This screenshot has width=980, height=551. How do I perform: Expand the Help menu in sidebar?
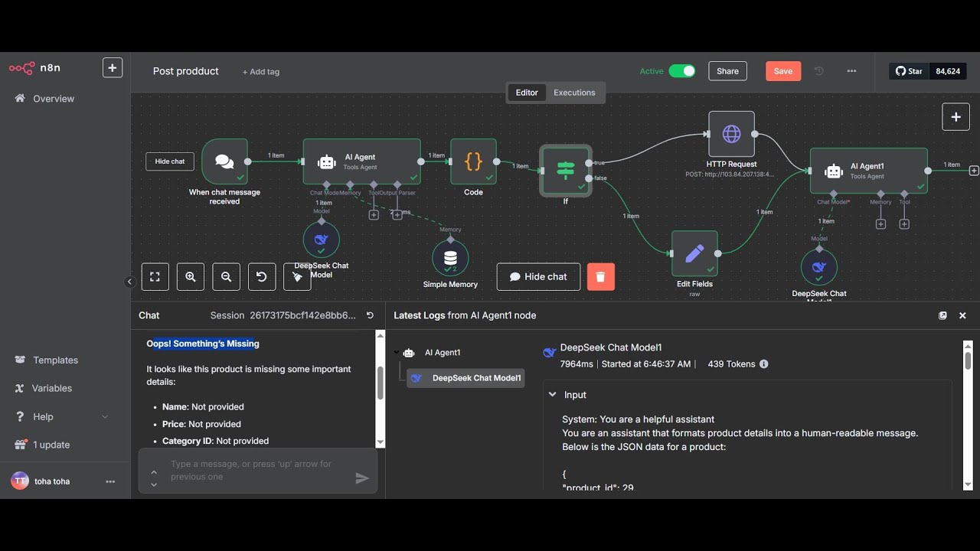[x=61, y=416]
